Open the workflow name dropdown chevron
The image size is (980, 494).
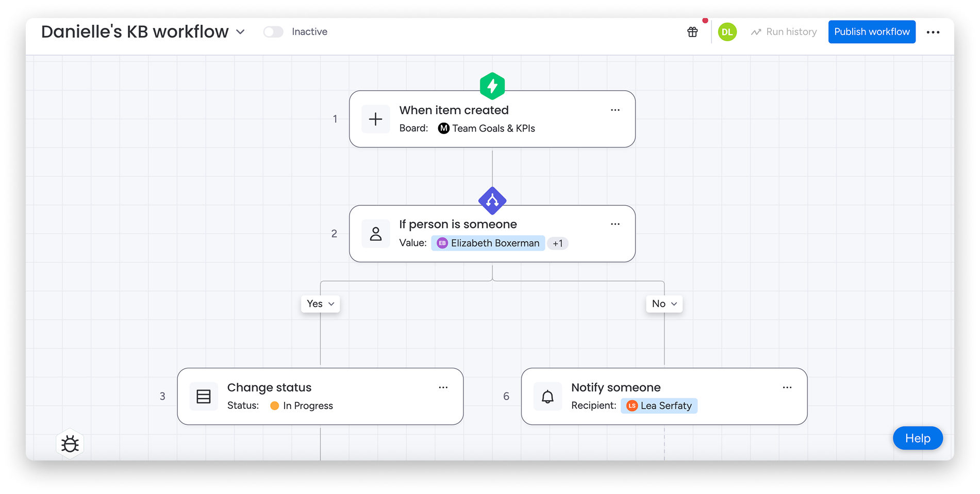pos(240,32)
